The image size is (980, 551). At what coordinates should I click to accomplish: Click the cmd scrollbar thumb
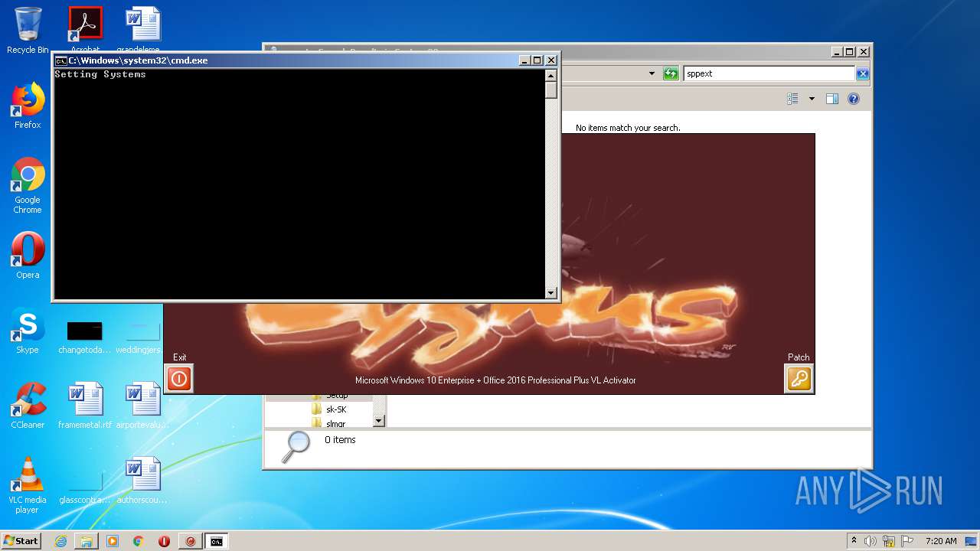550,90
